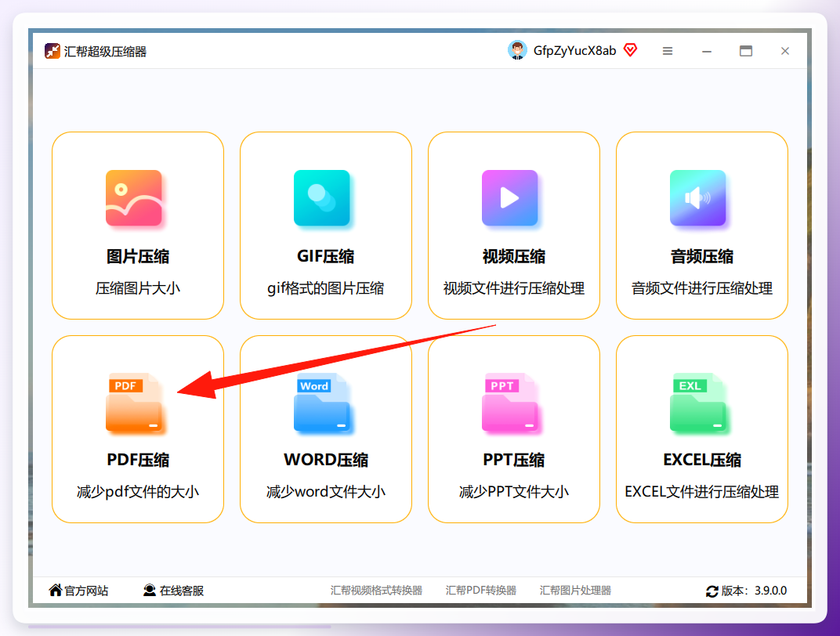This screenshot has height=636, width=840.
Task: Click the gif格式的图片压缩 description
Action: point(326,288)
